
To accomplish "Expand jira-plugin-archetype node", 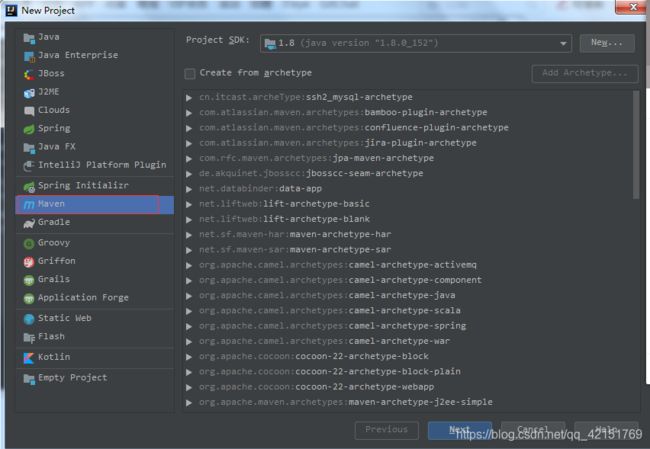I will [189, 143].
